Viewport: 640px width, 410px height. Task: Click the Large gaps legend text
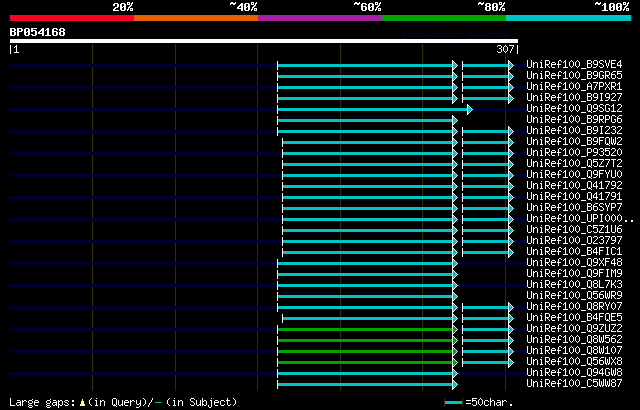[123, 402]
